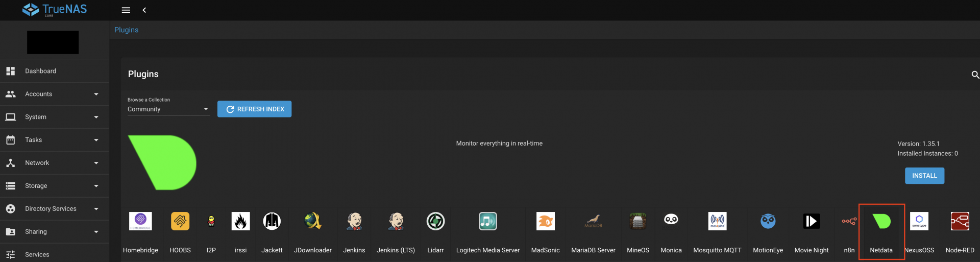Expand the Tasks menu arrow
The width and height of the screenshot is (980, 262).
coord(96,140)
